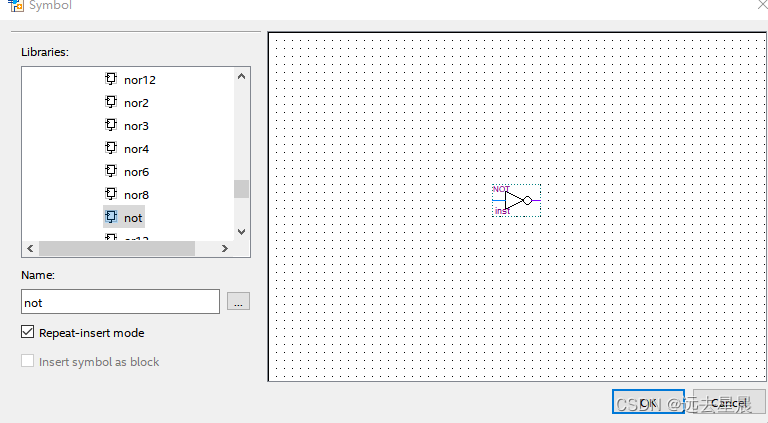Select nor6 in the Libraries list
This screenshot has height=423, width=768.
pos(136,172)
